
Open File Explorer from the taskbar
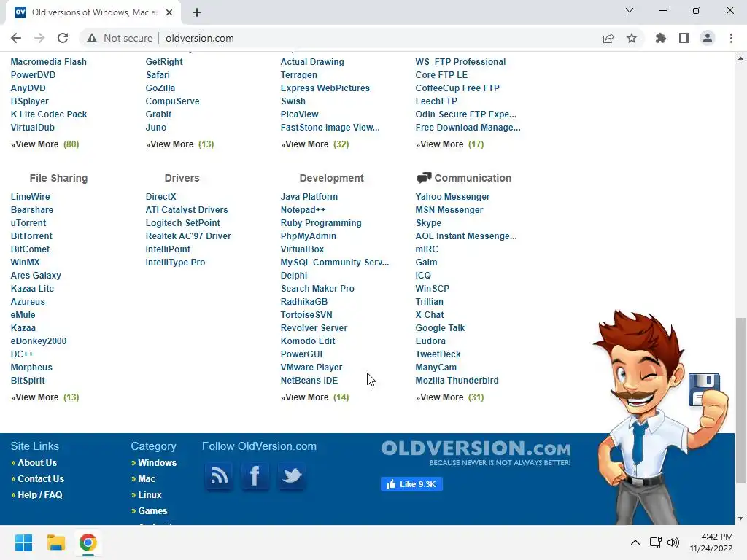pyautogui.click(x=55, y=542)
